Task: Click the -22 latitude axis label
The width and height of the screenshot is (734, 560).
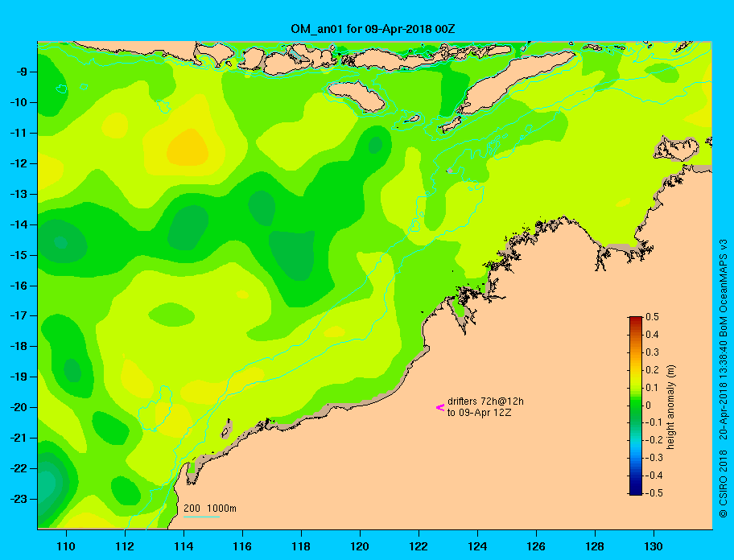Action: (x=19, y=468)
